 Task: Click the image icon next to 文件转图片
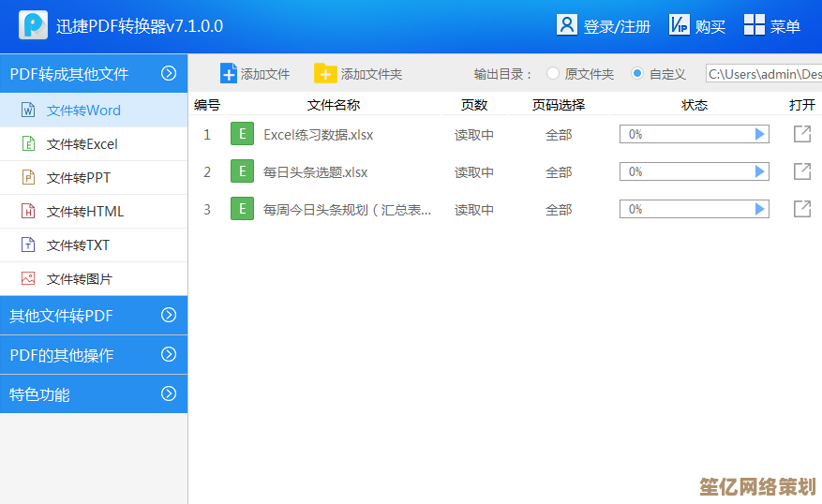point(28,278)
